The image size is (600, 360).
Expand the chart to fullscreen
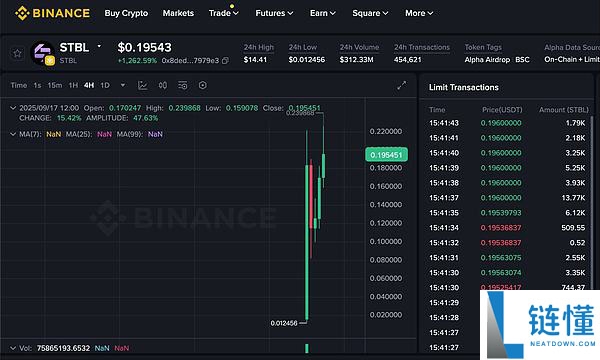point(401,85)
